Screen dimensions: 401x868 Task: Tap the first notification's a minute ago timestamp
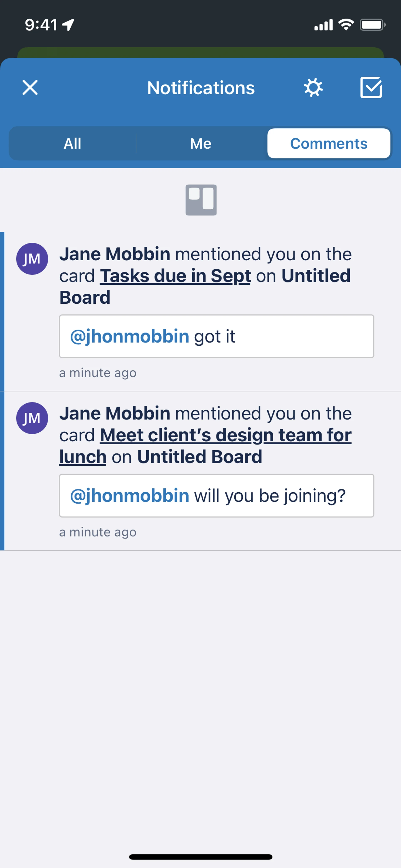[x=98, y=373]
